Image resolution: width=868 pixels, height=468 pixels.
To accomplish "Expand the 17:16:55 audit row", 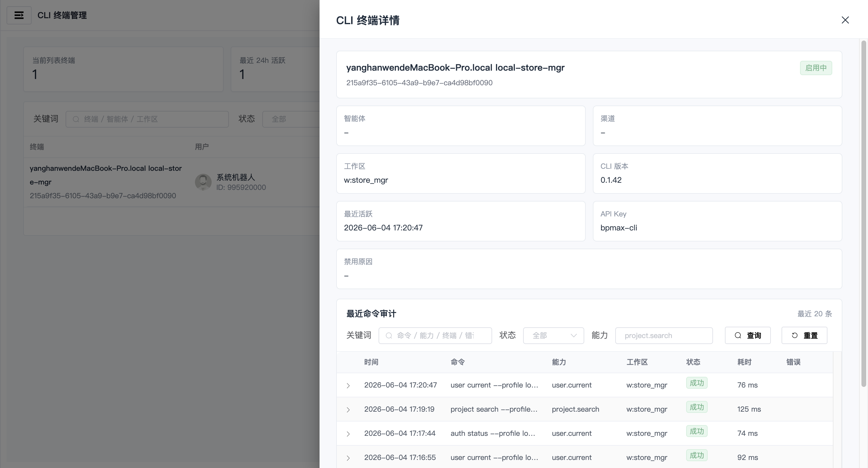I will coord(348,458).
